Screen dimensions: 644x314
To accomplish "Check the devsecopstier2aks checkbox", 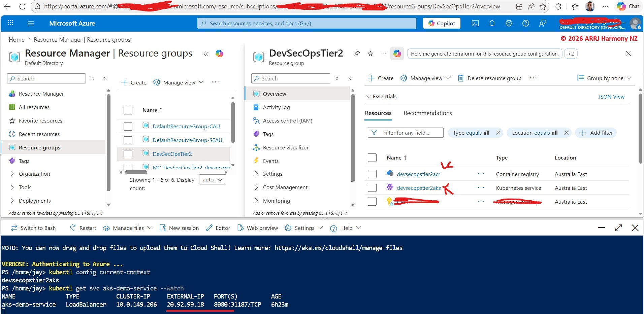I will [372, 188].
